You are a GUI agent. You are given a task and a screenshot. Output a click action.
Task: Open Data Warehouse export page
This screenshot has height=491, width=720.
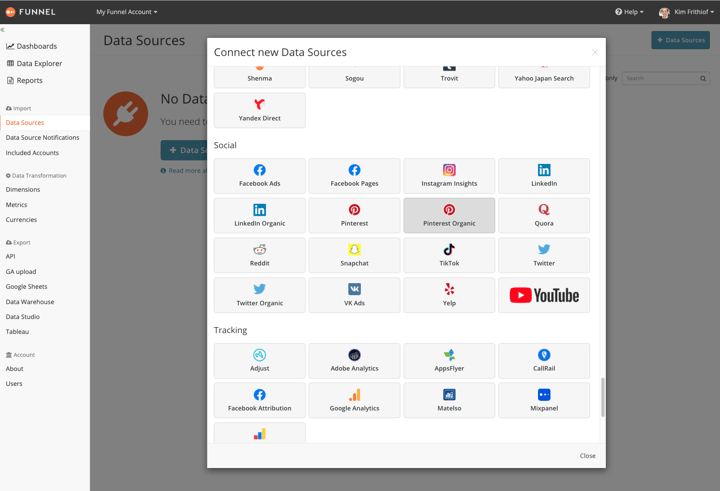pos(30,302)
